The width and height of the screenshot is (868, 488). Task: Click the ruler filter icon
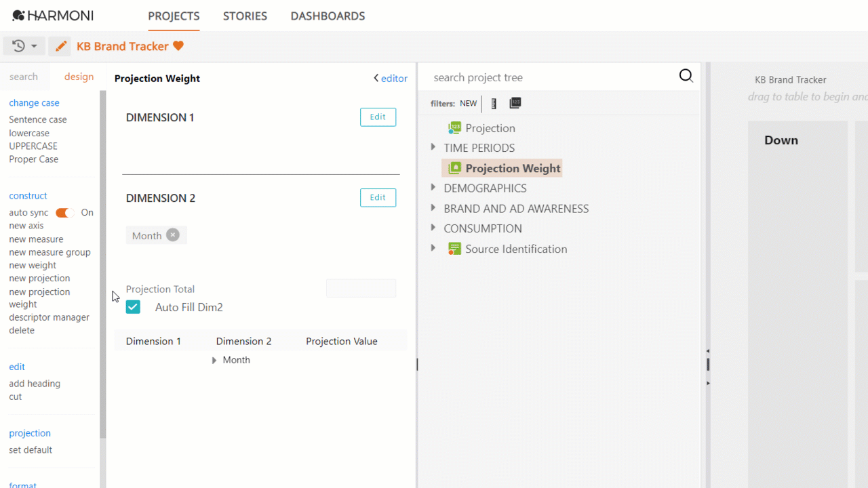click(494, 104)
